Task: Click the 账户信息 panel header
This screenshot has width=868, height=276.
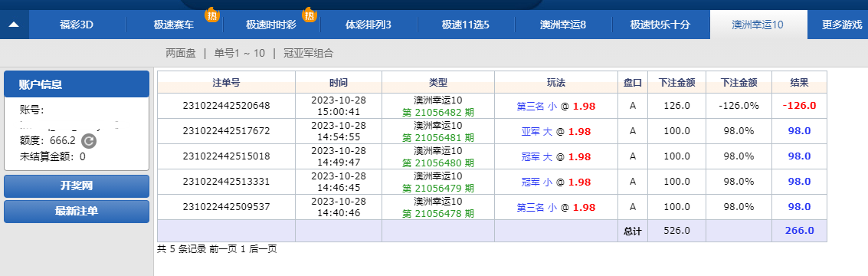Action: (77, 84)
